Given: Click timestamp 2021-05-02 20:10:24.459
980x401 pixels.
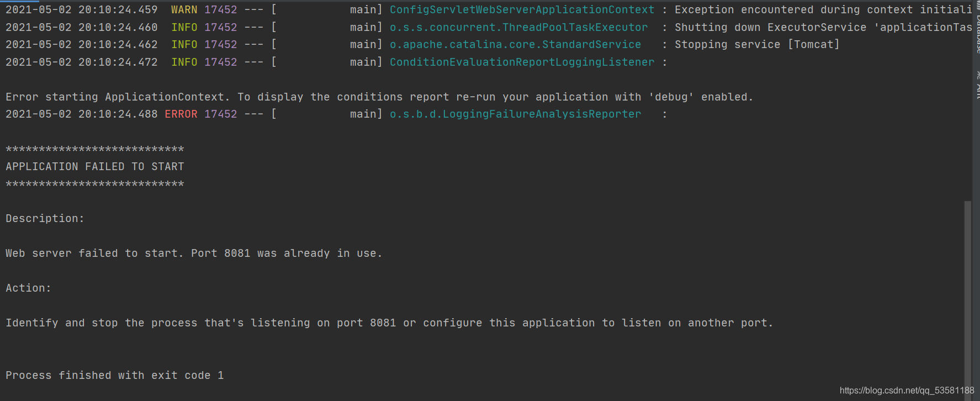Looking at the screenshot, I should tap(81, 10).
